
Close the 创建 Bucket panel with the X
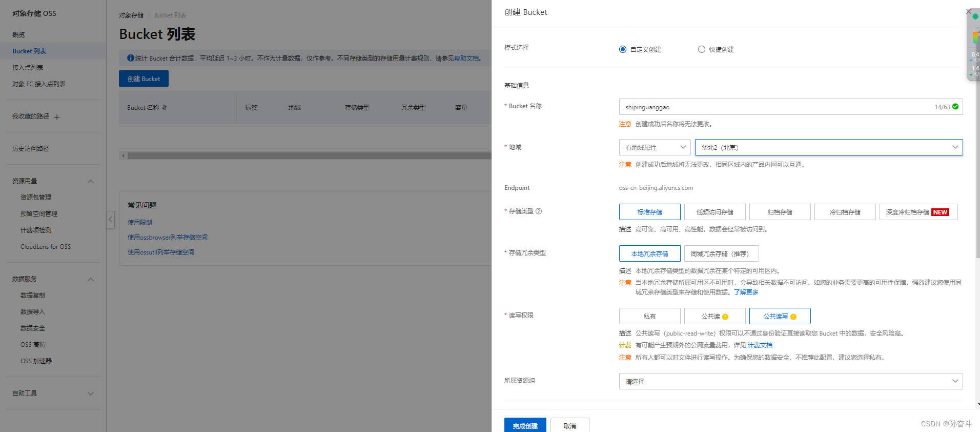pyautogui.click(x=968, y=11)
